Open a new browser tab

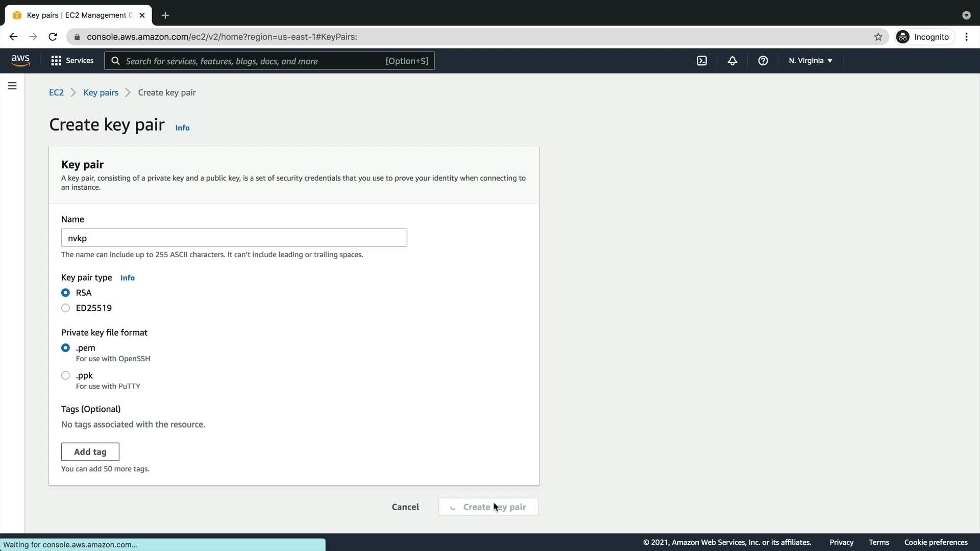[165, 15]
